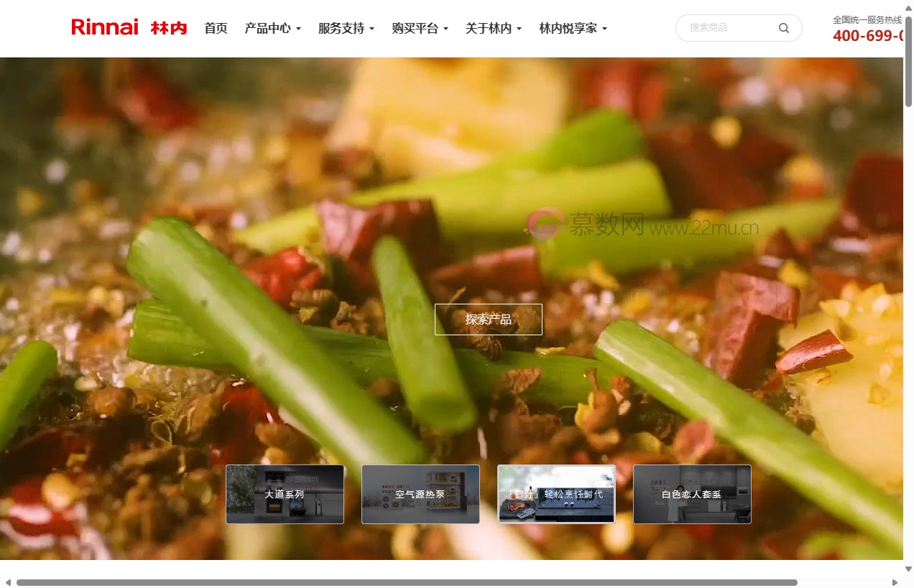The width and height of the screenshot is (914, 588).
Task: Go to the 首页 home page
Action: pyautogui.click(x=216, y=28)
